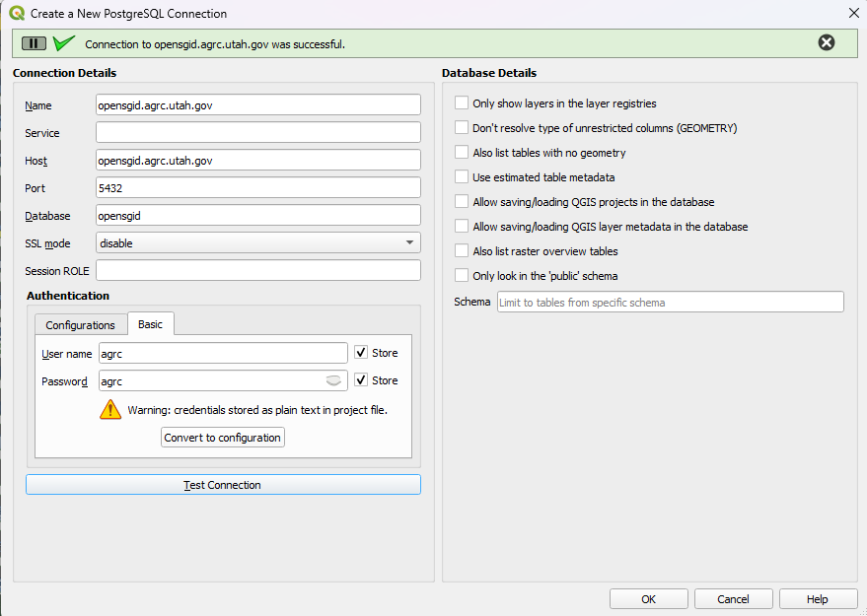
Task: Click the Authentication heading
Action: (68, 296)
